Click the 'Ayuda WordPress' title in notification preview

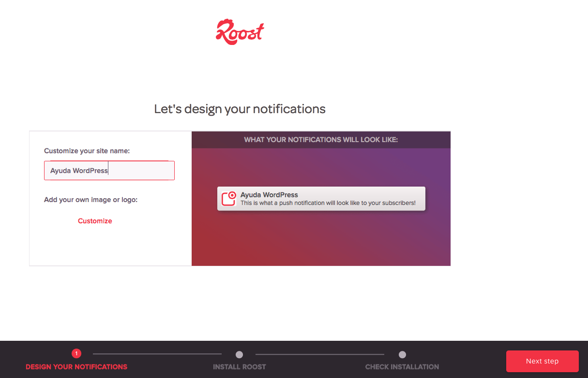[269, 195]
